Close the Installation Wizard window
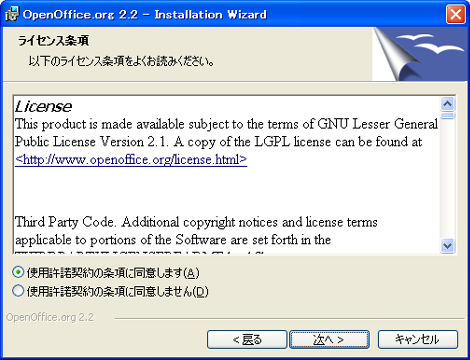The image size is (470, 360). pos(455,15)
